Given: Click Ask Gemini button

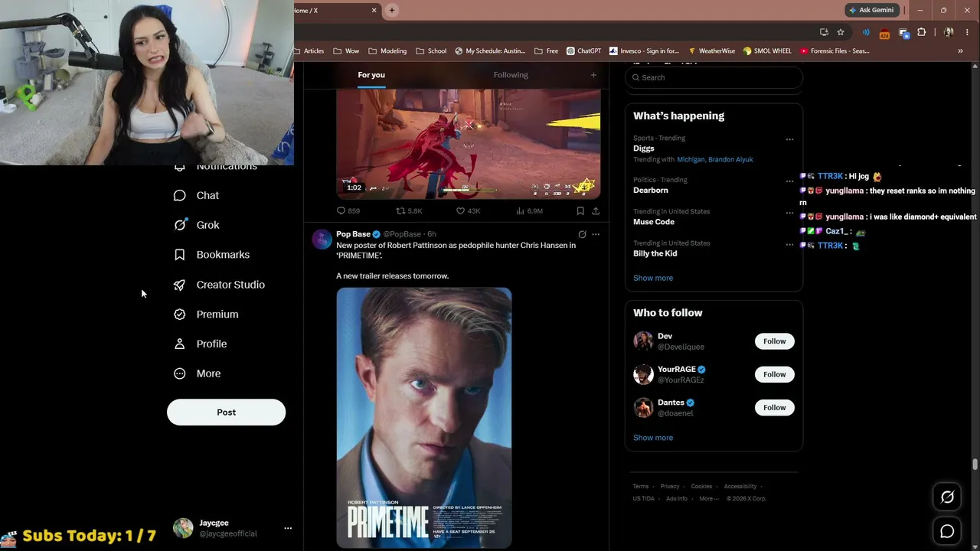Looking at the screenshot, I should click(x=871, y=10).
